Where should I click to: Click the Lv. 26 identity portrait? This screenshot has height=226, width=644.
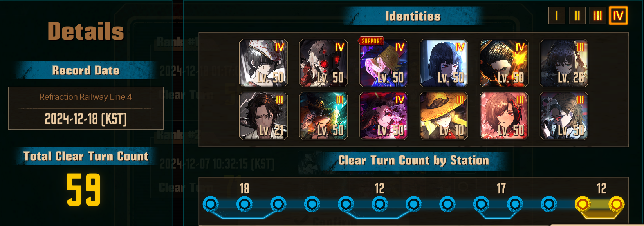tap(564, 63)
